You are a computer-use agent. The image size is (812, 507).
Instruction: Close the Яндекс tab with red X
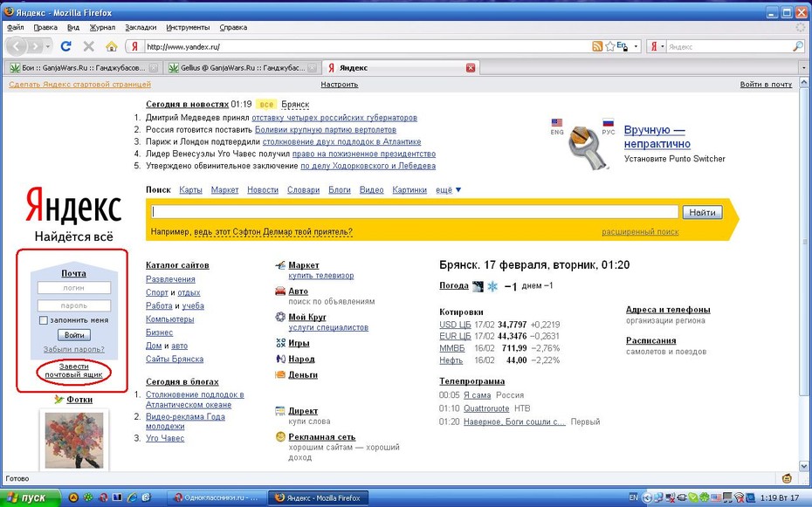click(471, 68)
